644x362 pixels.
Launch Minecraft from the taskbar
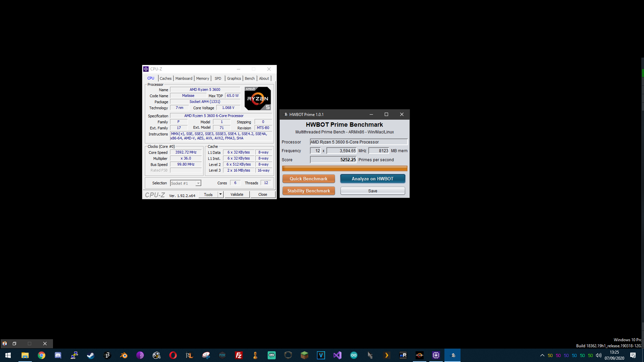(x=304, y=355)
